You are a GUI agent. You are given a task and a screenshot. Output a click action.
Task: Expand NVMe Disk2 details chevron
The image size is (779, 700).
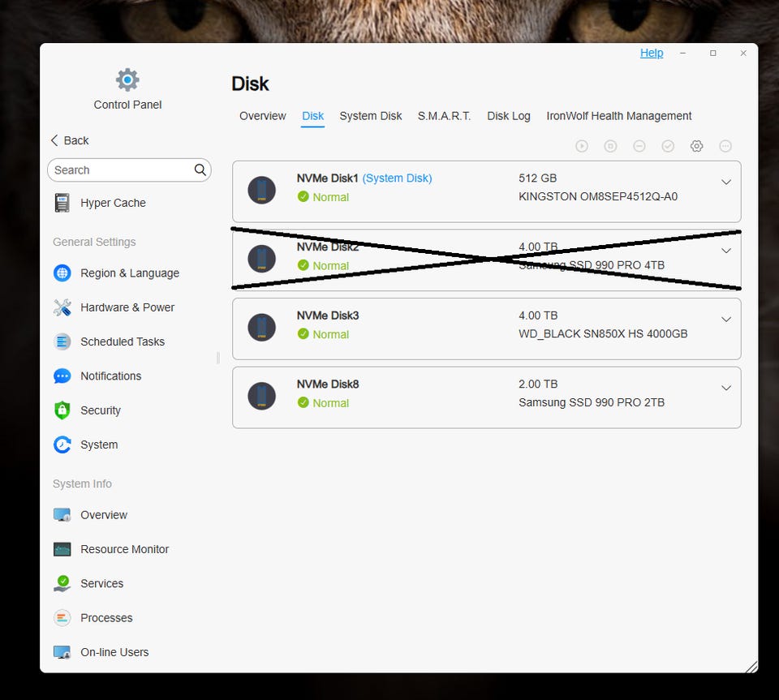[725, 251]
